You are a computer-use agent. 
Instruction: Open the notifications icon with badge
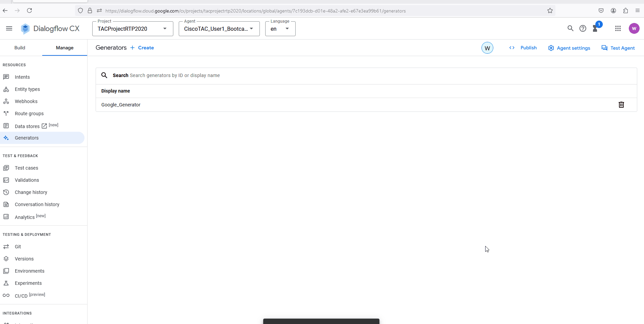tap(596, 28)
